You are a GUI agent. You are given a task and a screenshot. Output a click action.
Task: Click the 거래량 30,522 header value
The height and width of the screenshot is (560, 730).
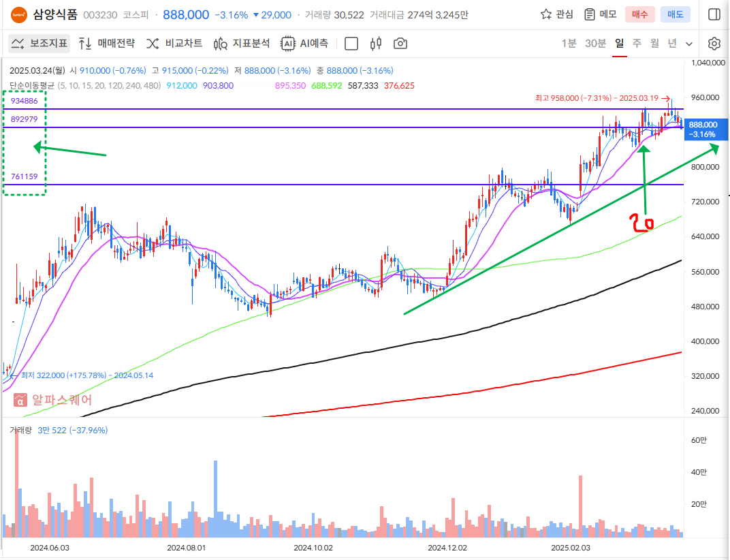coord(334,15)
